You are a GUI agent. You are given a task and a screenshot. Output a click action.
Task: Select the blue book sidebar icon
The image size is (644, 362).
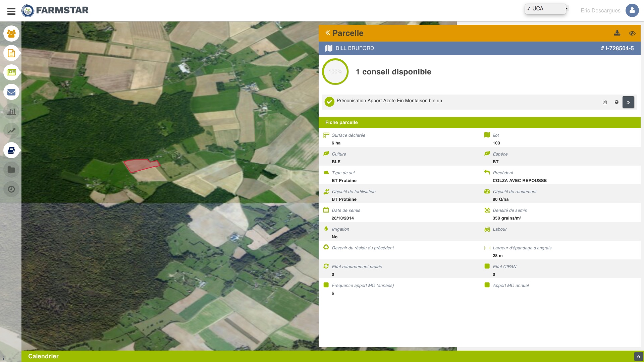tap(11, 150)
